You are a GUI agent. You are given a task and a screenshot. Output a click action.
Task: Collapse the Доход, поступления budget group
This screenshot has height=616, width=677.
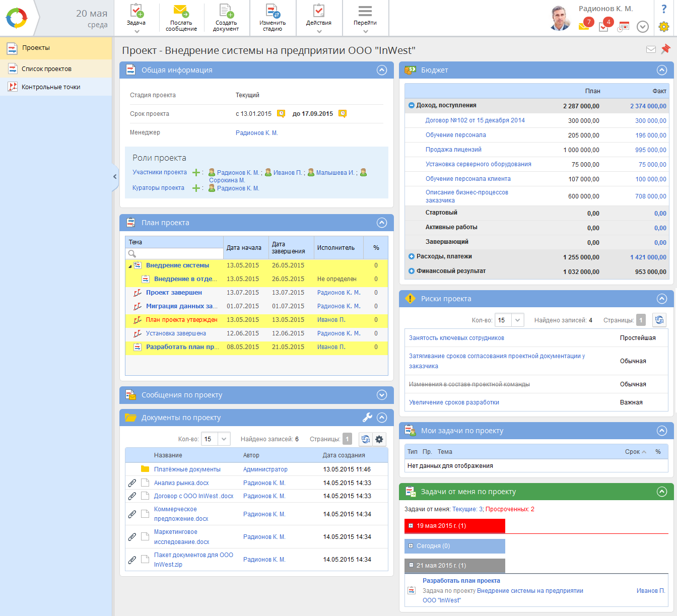412,106
